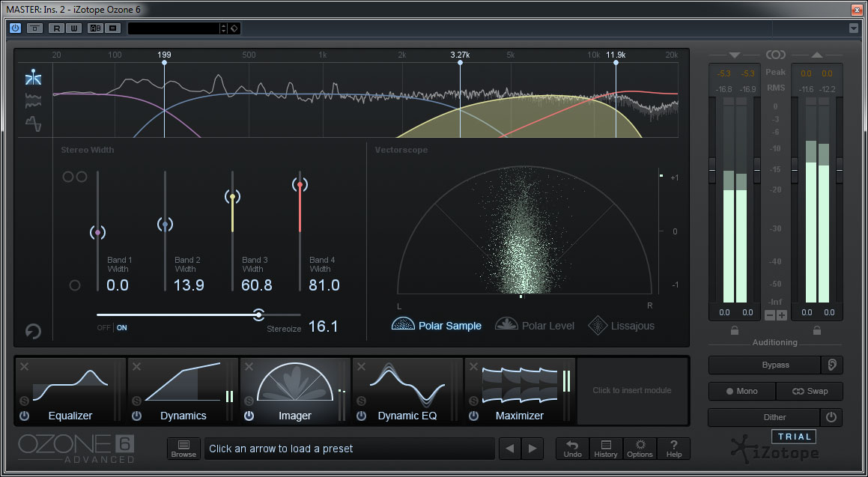Reset stereo width with circular arrow icon
Viewport: 868px width, 477px height.
tap(33, 331)
